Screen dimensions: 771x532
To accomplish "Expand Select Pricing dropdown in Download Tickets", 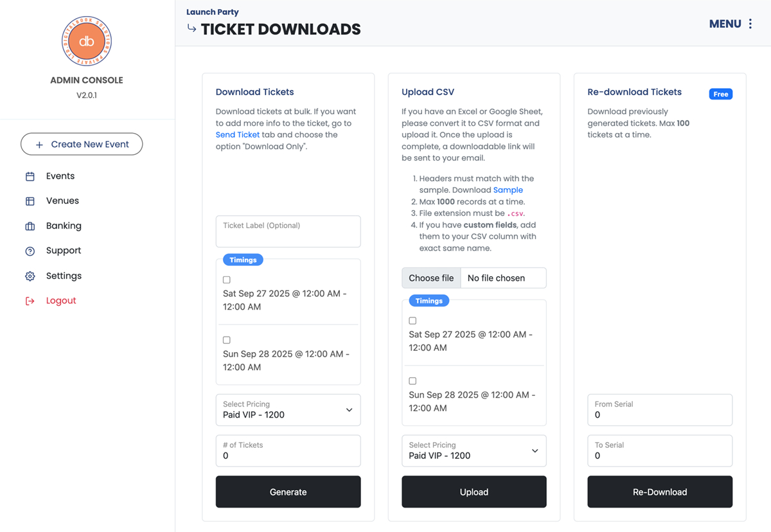I will pos(288,410).
